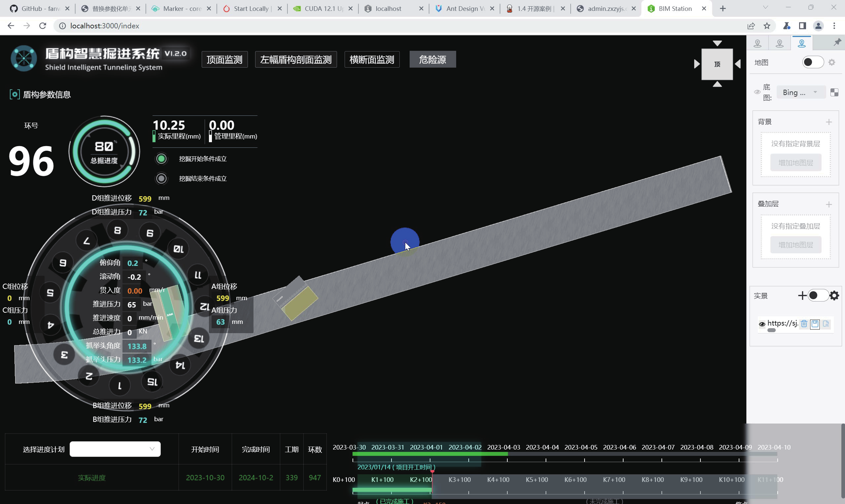Click the red timeline marker at K2+100
The width and height of the screenshot is (845, 504).
432,471
